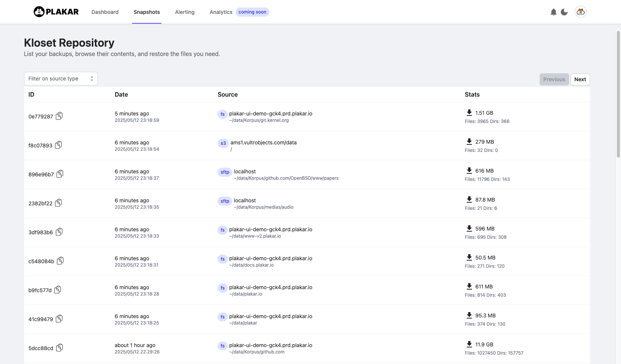
Task: Click the Stats column header
Action: [x=472, y=94]
